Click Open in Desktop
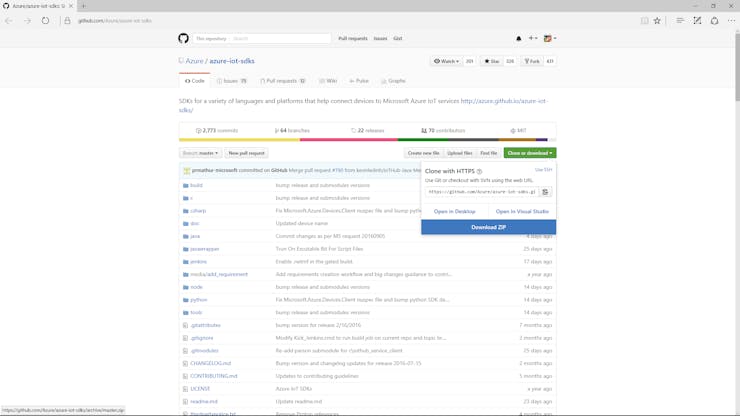The image size is (740, 416). (x=454, y=212)
